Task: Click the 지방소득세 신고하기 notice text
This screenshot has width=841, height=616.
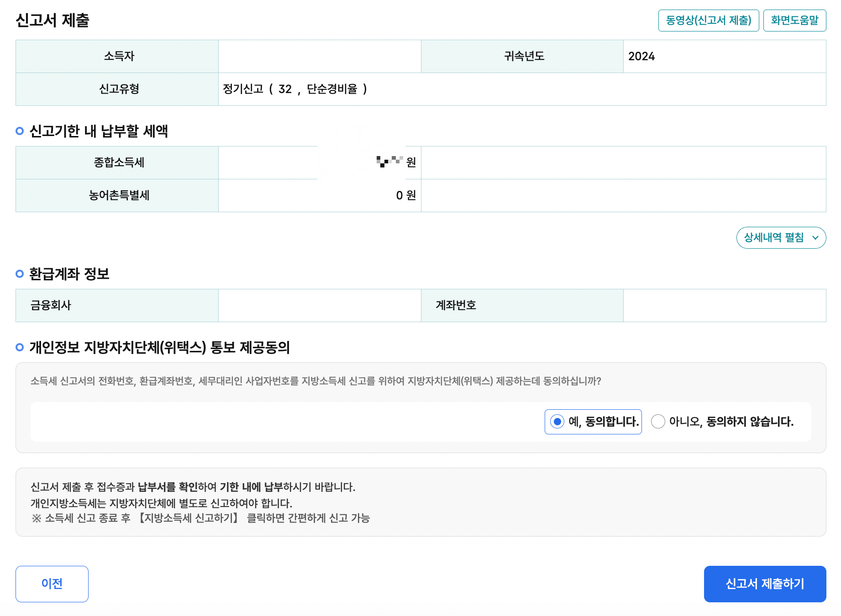Action: pos(189,518)
